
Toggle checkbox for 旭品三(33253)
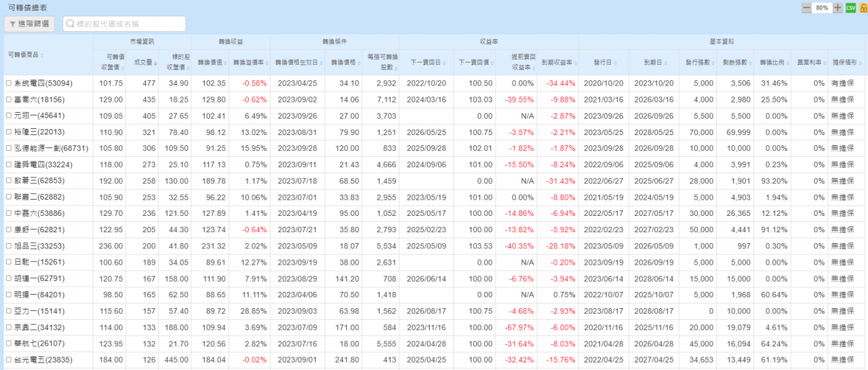(9, 246)
